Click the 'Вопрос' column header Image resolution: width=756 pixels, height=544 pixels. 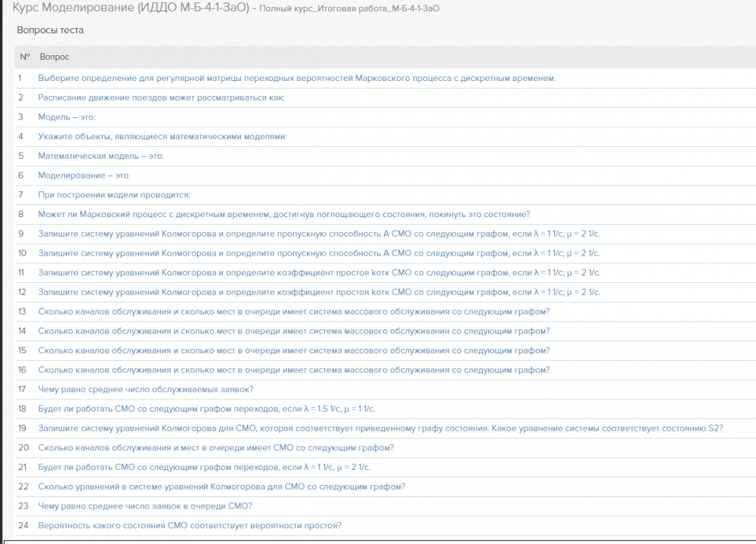(x=54, y=57)
